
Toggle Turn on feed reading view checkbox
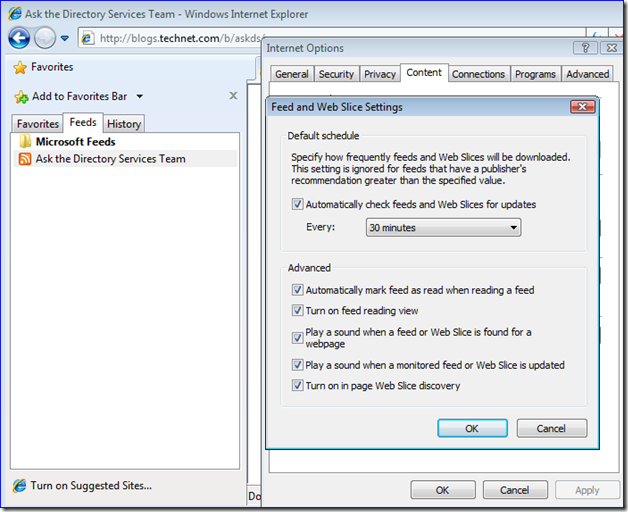[297, 310]
